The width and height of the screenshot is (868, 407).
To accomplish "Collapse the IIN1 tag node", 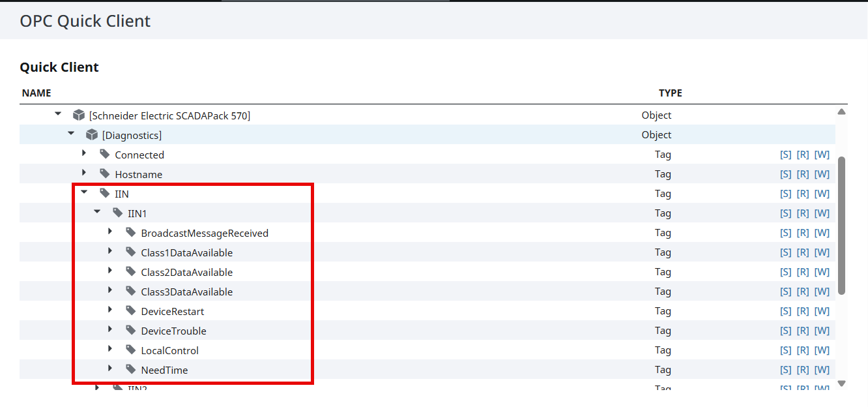I will [x=97, y=212].
